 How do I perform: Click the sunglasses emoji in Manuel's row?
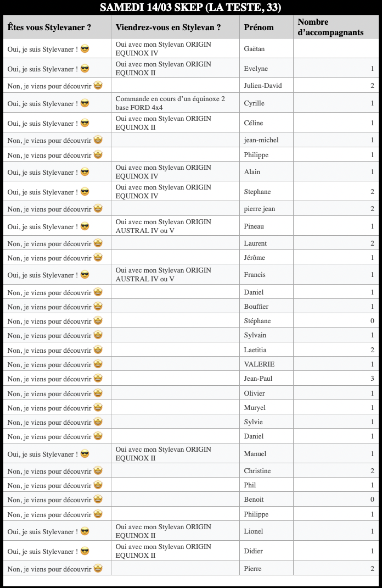[x=85, y=454]
